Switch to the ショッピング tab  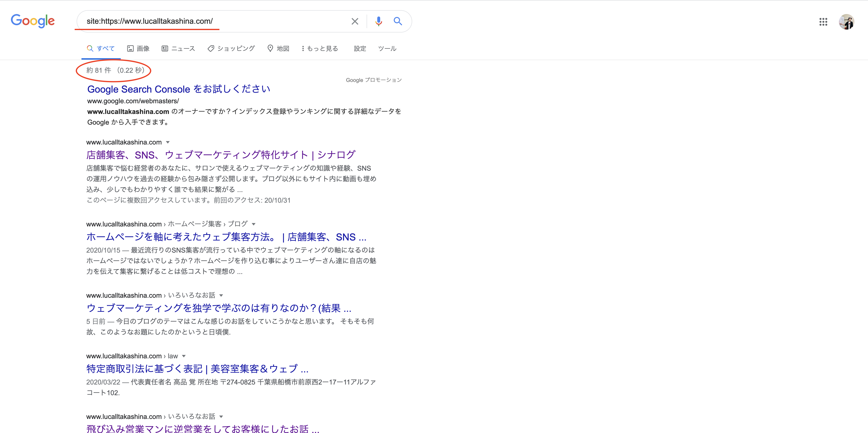pos(231,48)
